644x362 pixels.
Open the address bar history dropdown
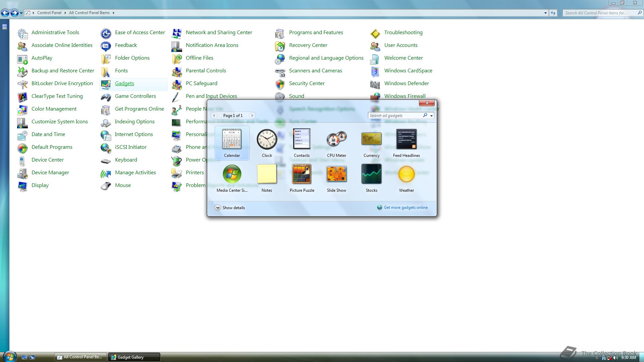(545, 13)
